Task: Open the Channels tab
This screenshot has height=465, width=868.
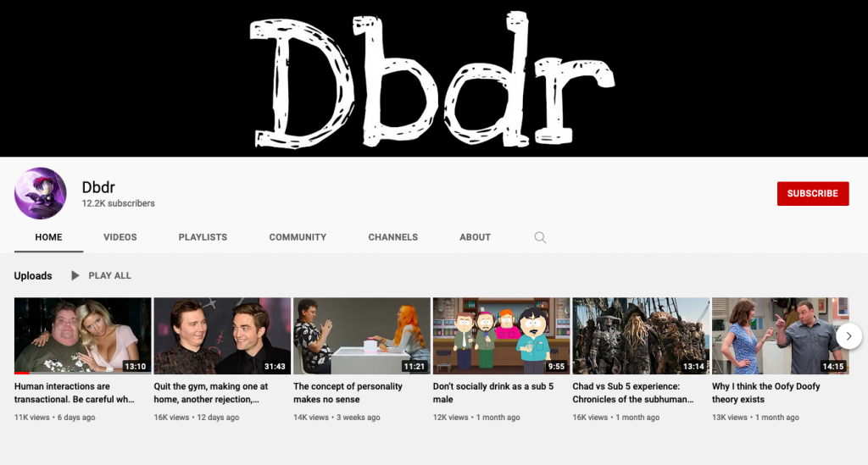Action: pos(392,237)
